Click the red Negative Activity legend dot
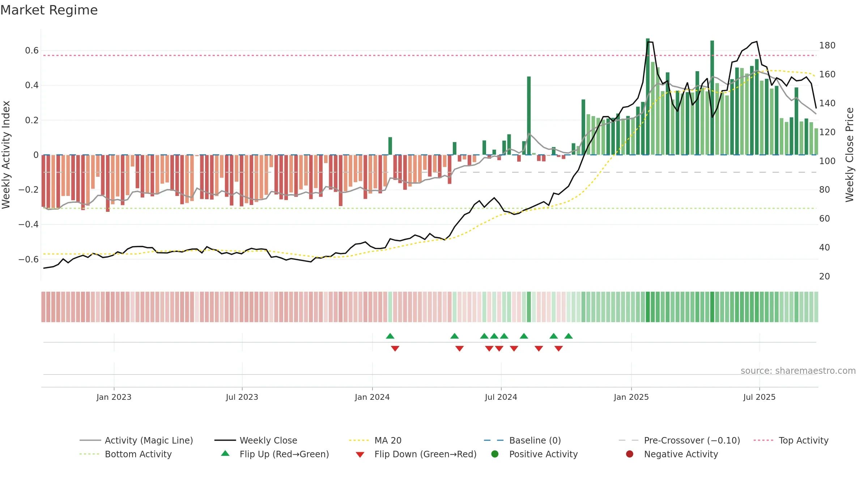Image resolution: width=868 pixels, height=488 pixels. coord(630,454)
